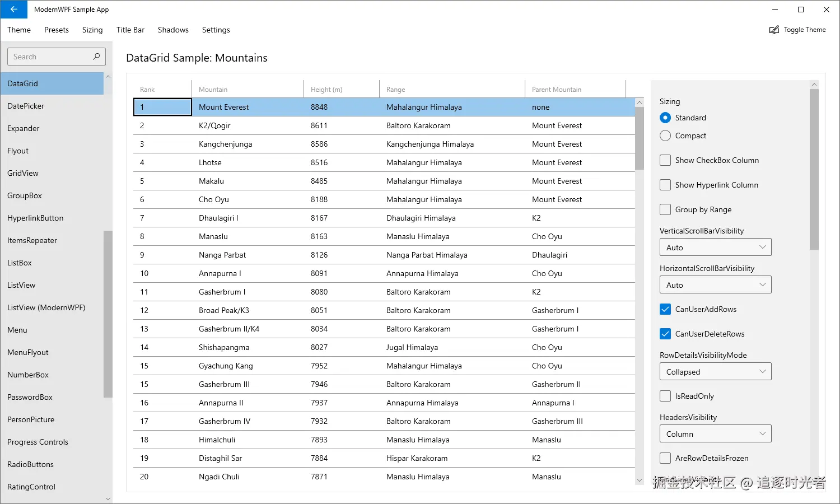Viewport: 840px width, 504px height.
Task: Open the Presets menu
Action: coord(57,30)
